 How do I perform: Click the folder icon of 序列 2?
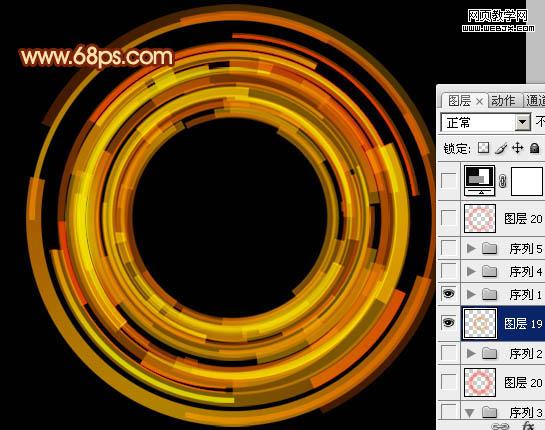coord(490,354)
